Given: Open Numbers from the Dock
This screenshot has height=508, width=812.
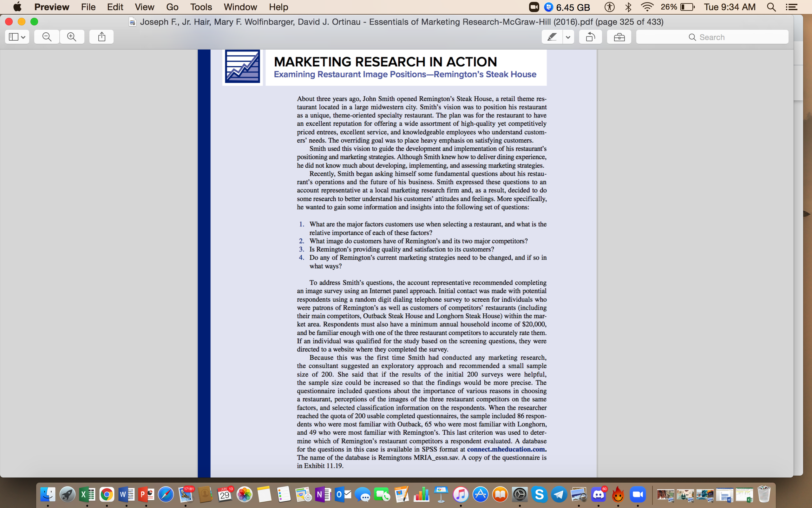Looking at the screenshot, I should [421, 495].
